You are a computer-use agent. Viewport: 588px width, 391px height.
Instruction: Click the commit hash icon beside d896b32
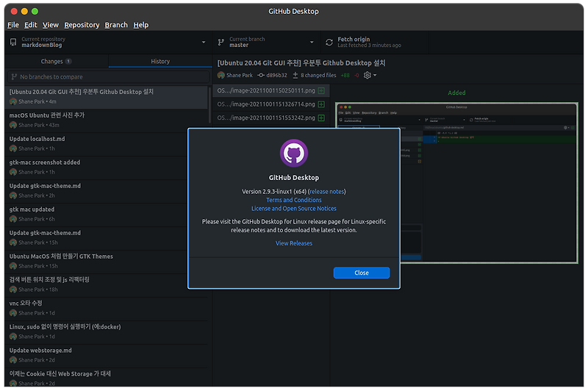(x=261, y=76)
